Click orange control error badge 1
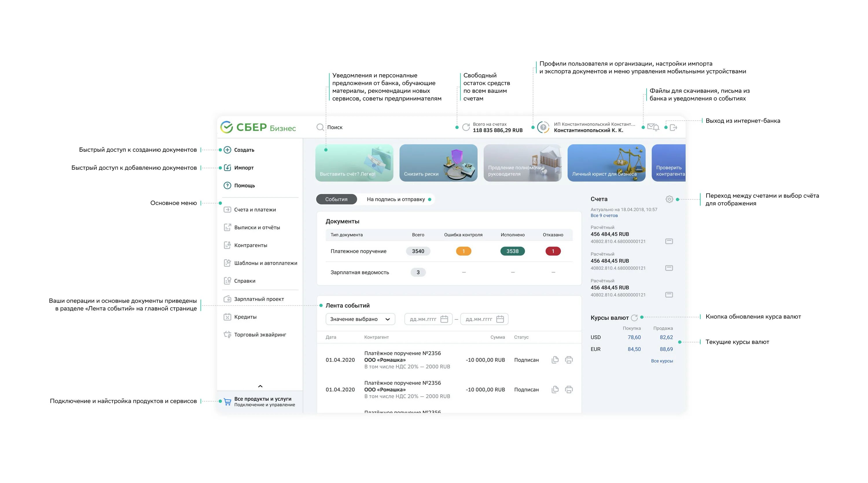This screenshot has width=868, height=483. [x=463, y=251]
